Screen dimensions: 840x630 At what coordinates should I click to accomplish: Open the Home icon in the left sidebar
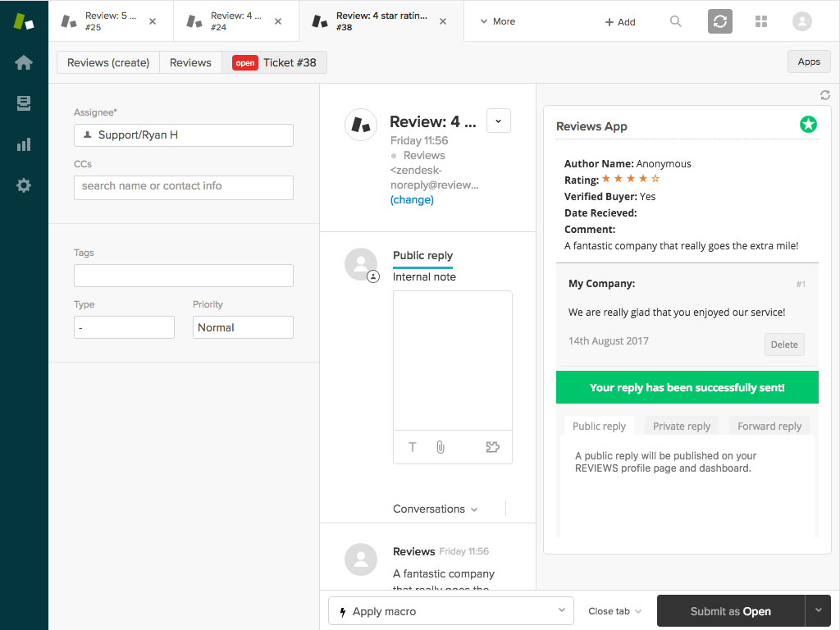[23, 62]
